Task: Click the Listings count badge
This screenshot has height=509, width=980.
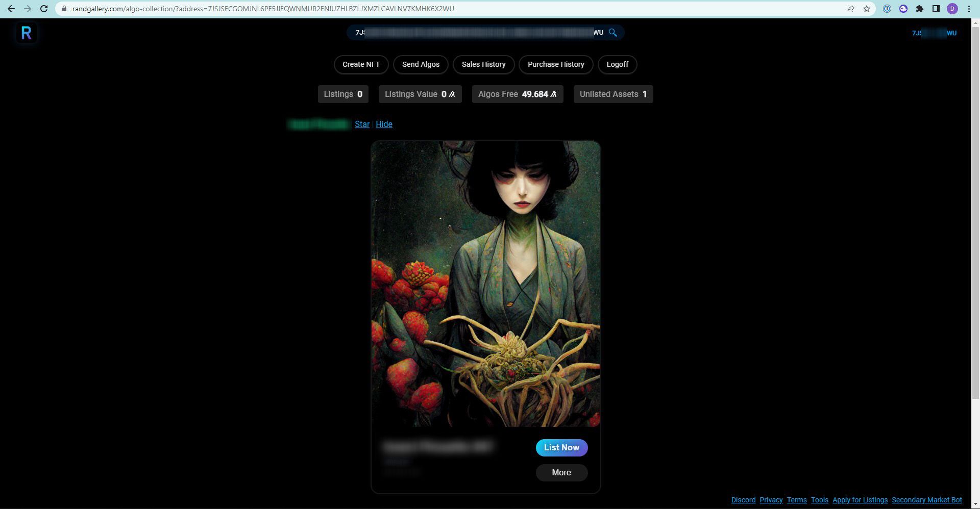Action: point(343,94)
